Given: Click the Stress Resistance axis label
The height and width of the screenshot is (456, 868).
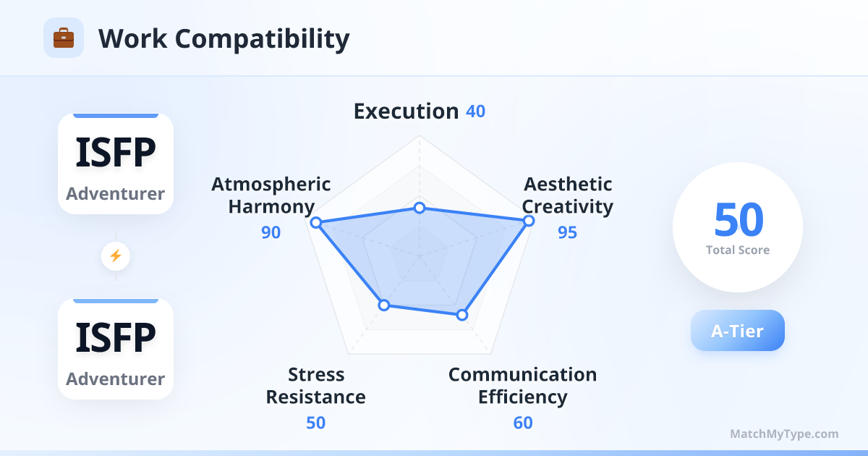Looking at the screenshot, I should 316,386.
